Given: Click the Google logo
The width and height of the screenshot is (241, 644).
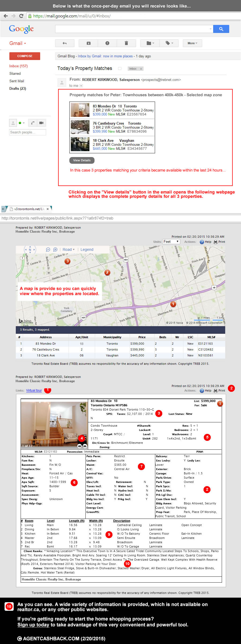Looking at the screenshot, I should pos(21,29).
